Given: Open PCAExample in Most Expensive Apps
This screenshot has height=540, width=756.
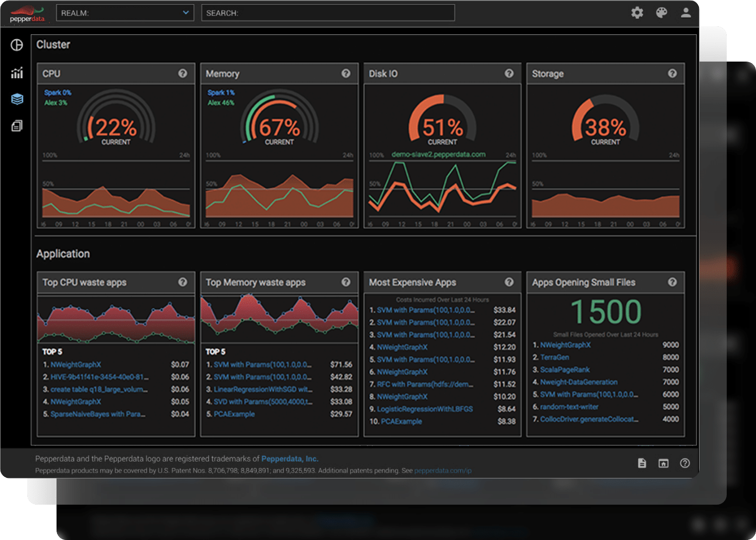Looking at the screenshot, I should point(402,421).
